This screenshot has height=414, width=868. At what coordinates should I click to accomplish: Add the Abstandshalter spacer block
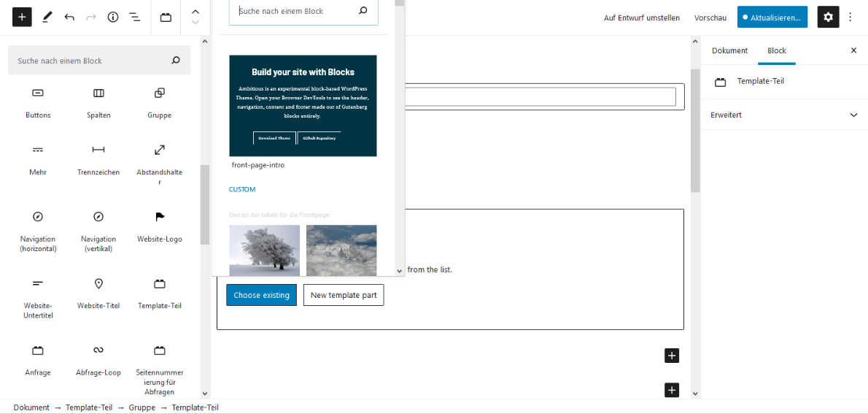159,150
